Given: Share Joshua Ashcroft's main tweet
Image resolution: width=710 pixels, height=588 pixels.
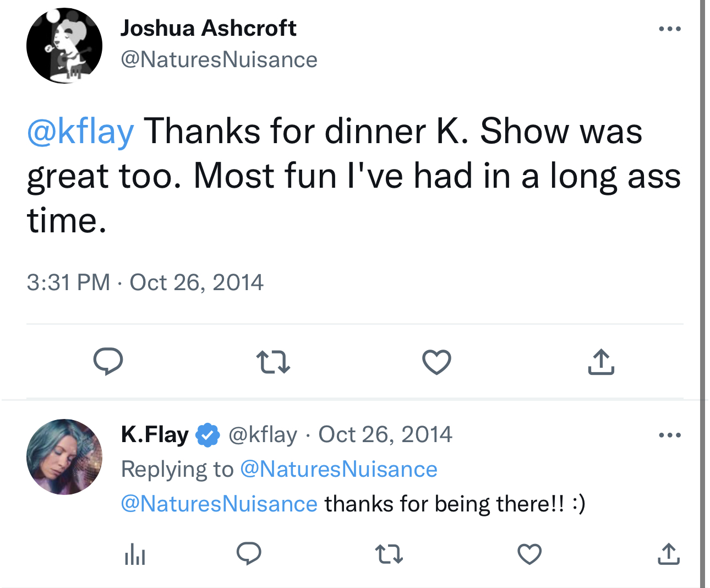Looking at the screenshot, I should coord(600,362).
